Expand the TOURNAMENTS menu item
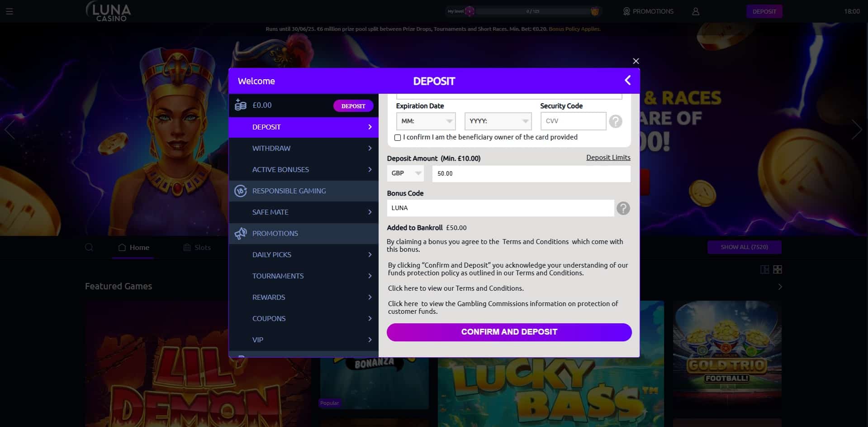 tap(304, 276)
